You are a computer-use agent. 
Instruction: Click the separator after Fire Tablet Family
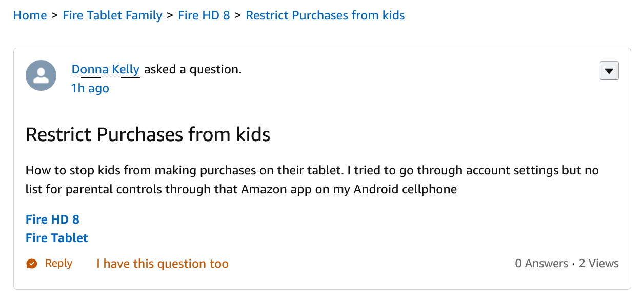click(x=170, y=15)
